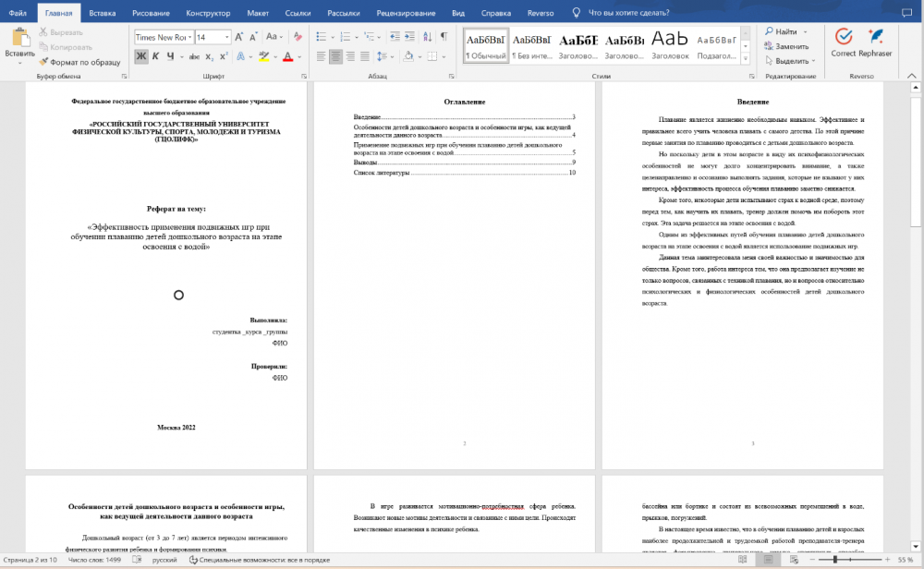This screenshot has height=569, width=924.
Task: Click the 'Что вы хотите сделать?' search field
Action: coord(628,13)
